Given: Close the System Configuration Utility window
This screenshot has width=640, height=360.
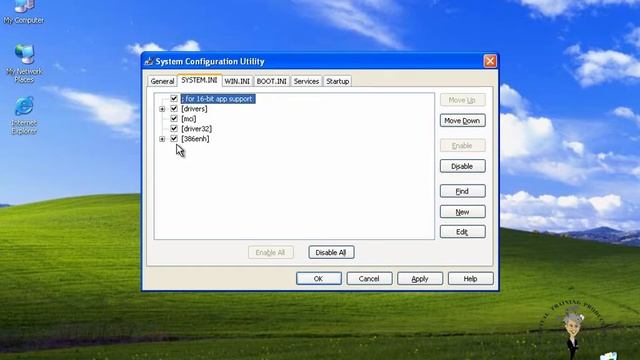Looking at the screenshot, I should click(x=490, y=61).
